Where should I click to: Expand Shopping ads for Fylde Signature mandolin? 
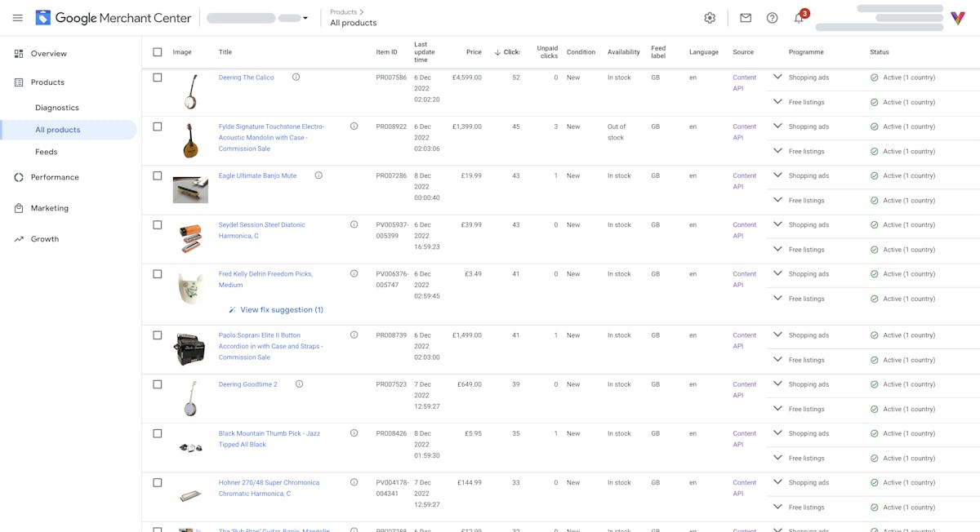[777, 126]
